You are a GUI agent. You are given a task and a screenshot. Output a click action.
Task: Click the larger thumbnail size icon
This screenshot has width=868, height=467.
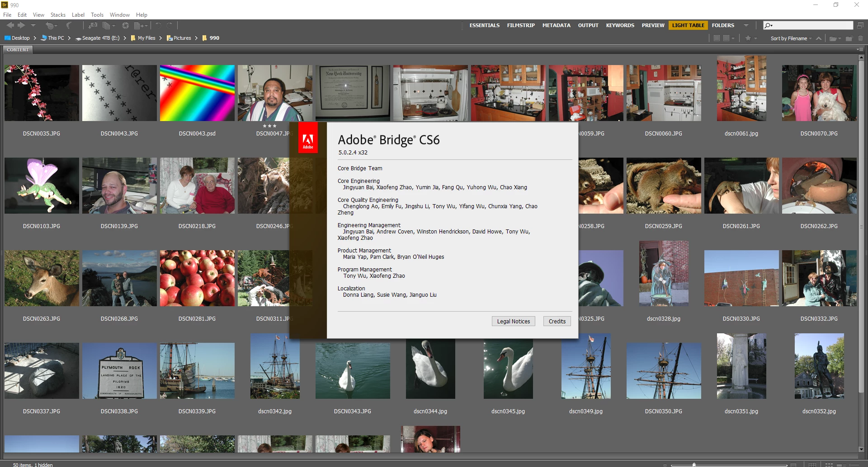793,465
